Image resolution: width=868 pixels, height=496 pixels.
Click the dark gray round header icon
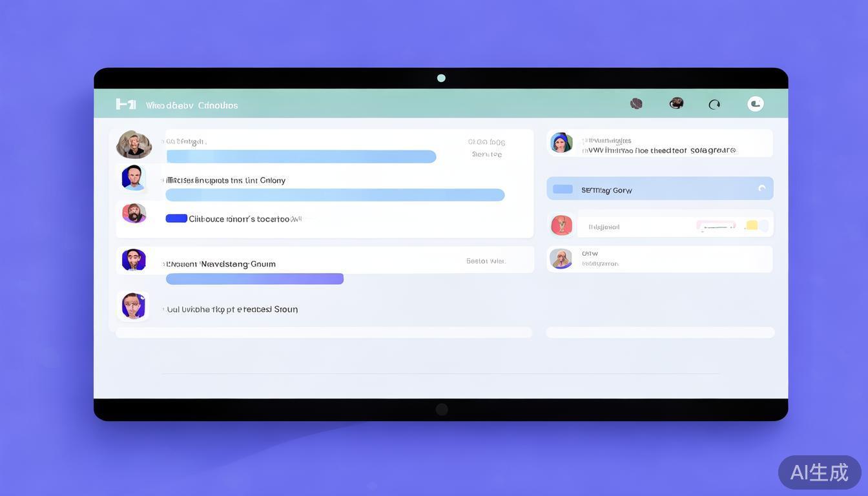pyautogui.click(x=636, y=103)
